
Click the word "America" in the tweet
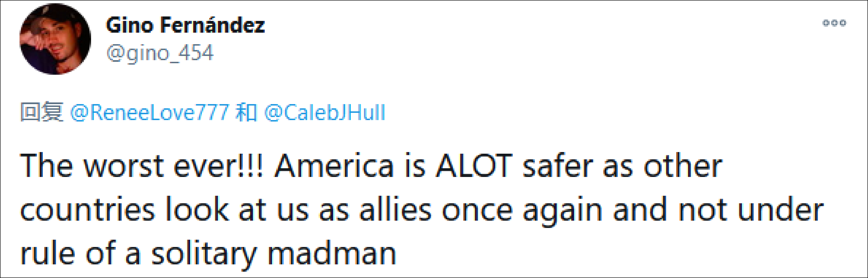(x=334, y=166)
